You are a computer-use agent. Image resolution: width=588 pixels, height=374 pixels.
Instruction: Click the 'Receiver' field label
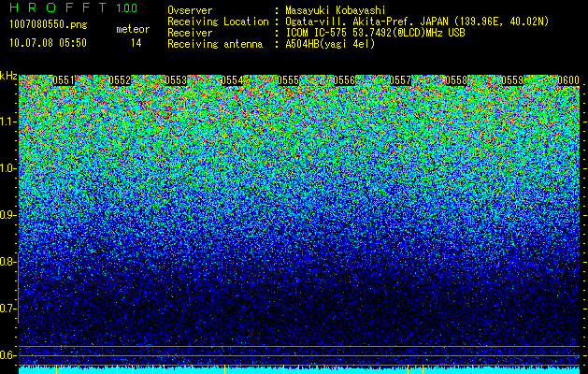[x=190, y=33]
